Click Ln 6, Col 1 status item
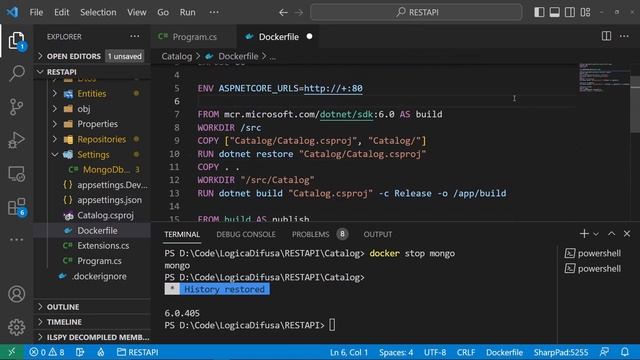640x360 pixels. [x=349, y=352]
